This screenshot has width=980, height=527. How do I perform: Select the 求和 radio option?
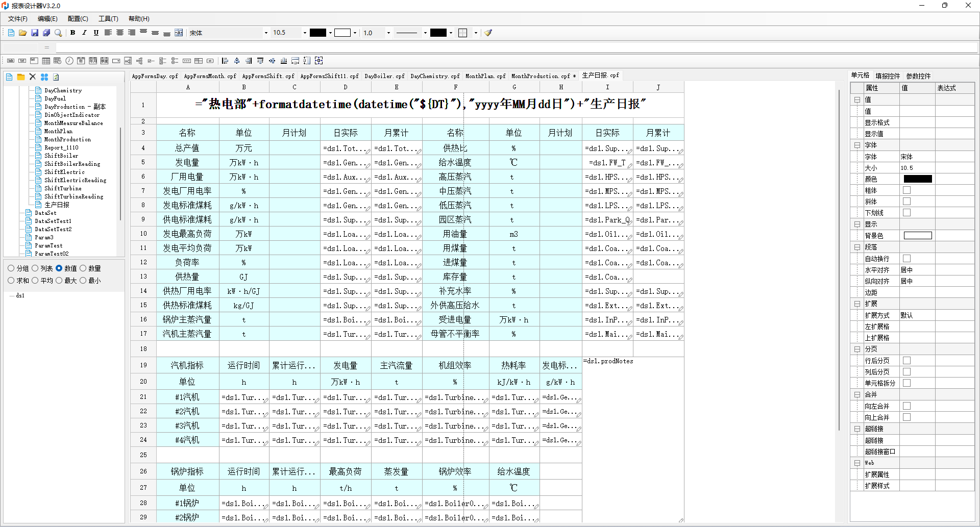click(11, 281)
